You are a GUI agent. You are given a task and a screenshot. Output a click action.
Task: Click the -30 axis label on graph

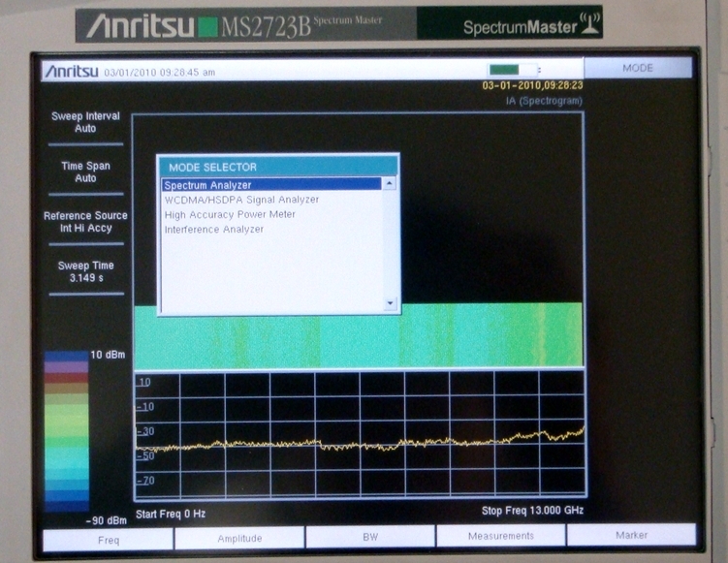[145, 431]
